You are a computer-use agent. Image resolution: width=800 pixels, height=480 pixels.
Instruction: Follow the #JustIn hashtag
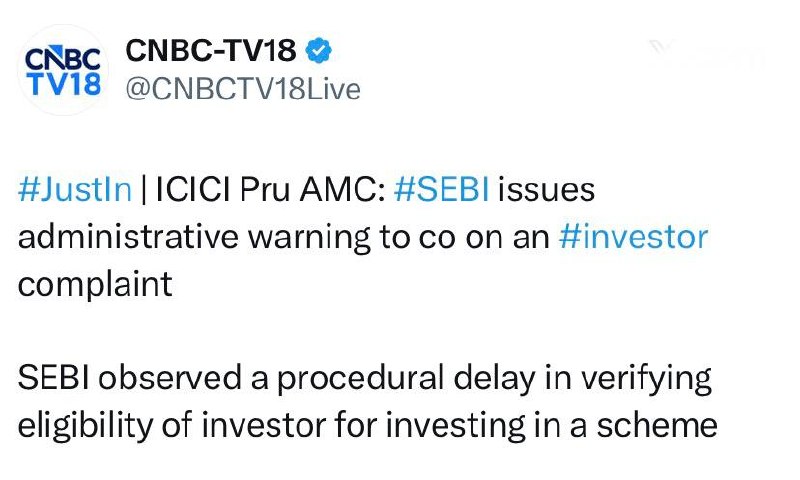pyautogui.click(x=75, y=189)
